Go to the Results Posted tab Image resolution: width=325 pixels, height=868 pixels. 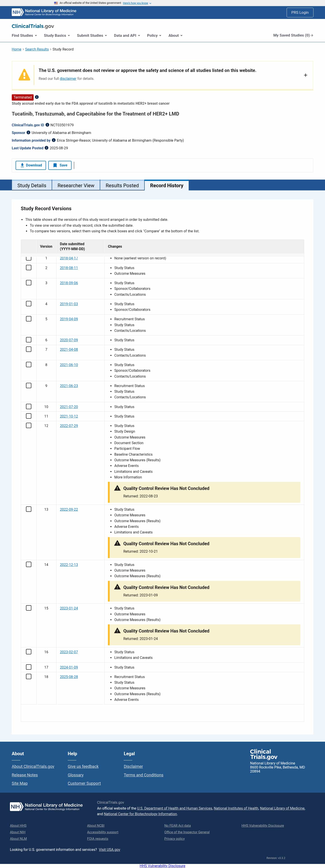[122, 185]
